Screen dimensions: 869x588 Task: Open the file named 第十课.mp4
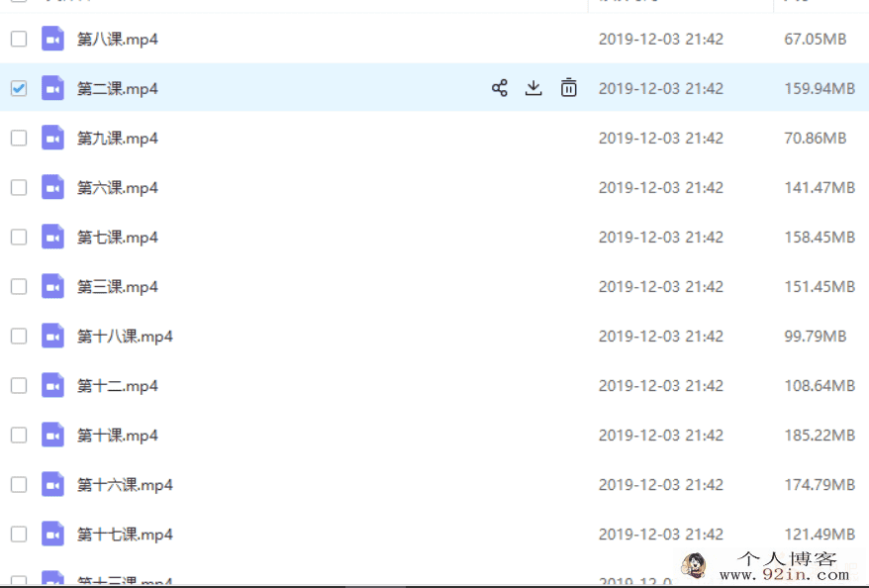[118, 435]
